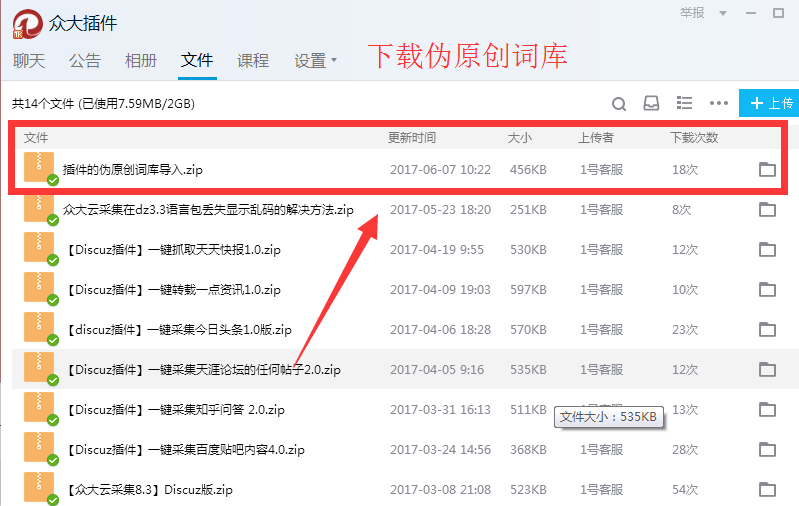799x506 pixels.
Task: Select the 文件 tab
Action: tap(197, 61)
